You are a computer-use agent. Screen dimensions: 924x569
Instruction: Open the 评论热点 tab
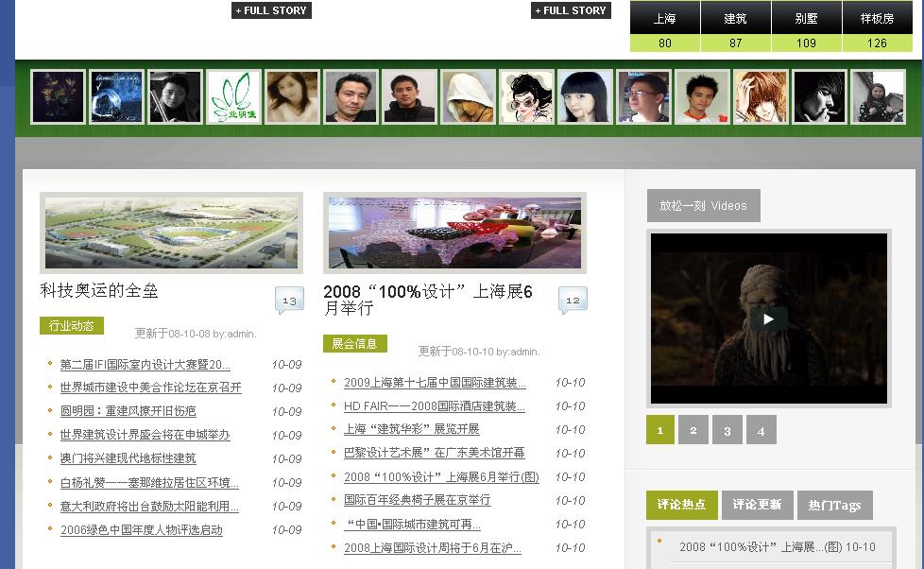click(x=682, y=505)
